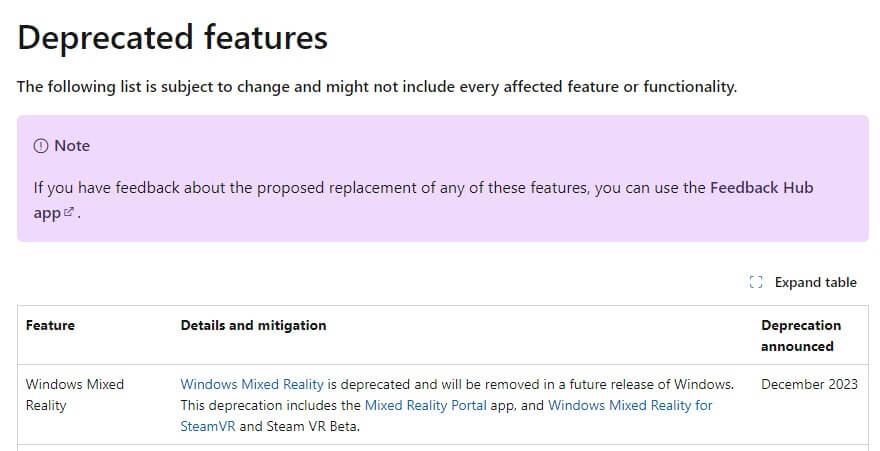Image resolution: width=880 pixels, height=451 pixels.
Task: Click the external link icon after Feedback Hub app
Action: (x=70, y=213)
